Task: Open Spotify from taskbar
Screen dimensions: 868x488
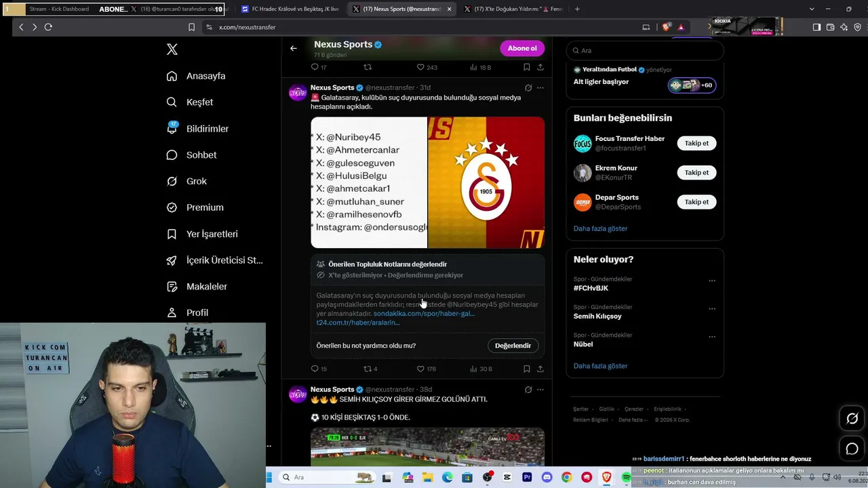Action: point(627,477)
